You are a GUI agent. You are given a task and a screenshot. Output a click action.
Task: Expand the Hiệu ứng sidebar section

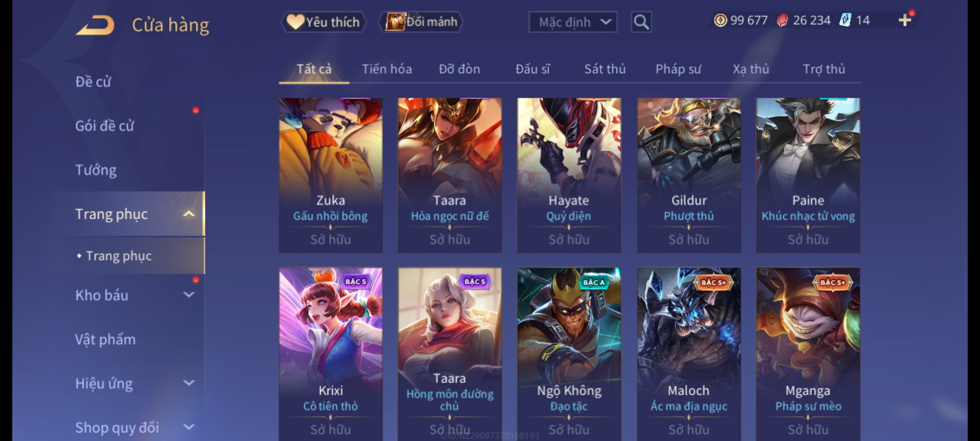click(189, 383)
